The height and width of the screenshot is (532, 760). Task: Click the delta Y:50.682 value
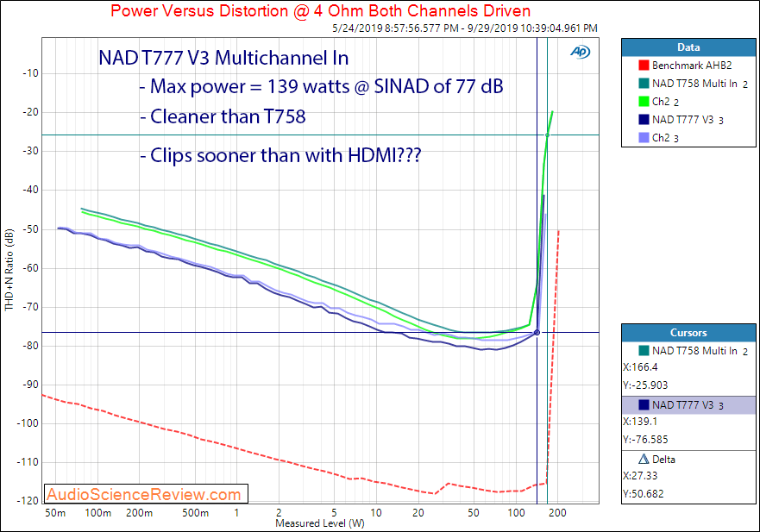click(644, 494)
